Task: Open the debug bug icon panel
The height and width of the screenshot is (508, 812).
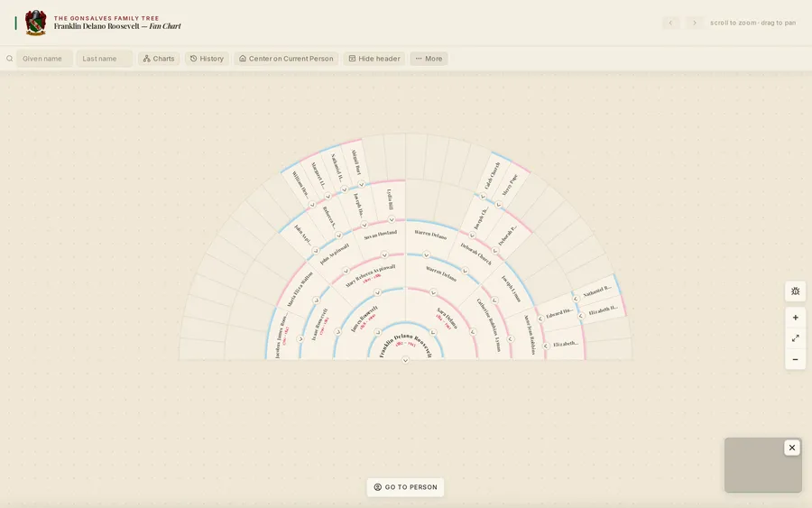Action: point(796,291)
